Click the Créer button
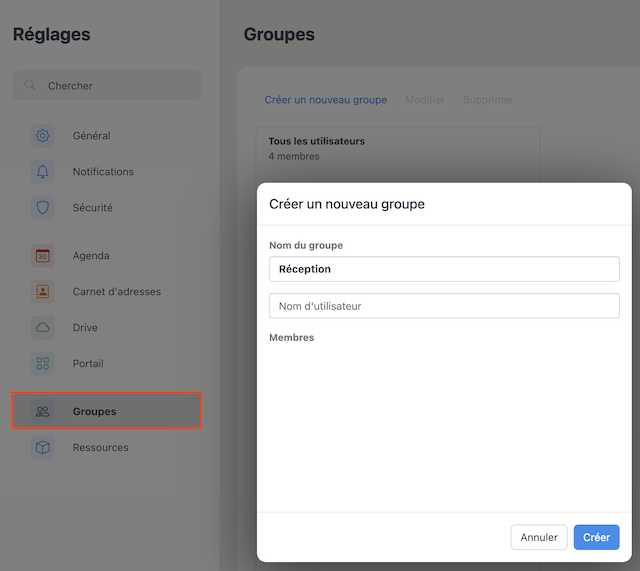 (x=596, y=537)
